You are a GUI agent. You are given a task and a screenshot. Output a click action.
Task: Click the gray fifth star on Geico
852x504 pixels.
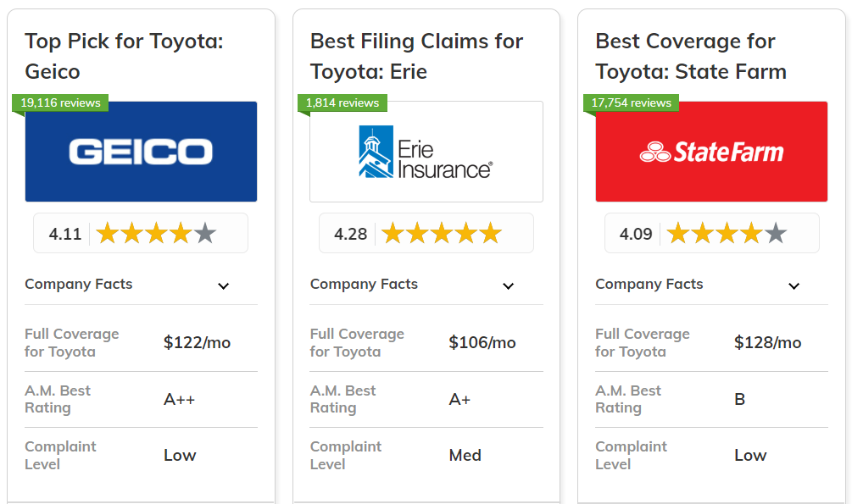(x=204, y=233)
